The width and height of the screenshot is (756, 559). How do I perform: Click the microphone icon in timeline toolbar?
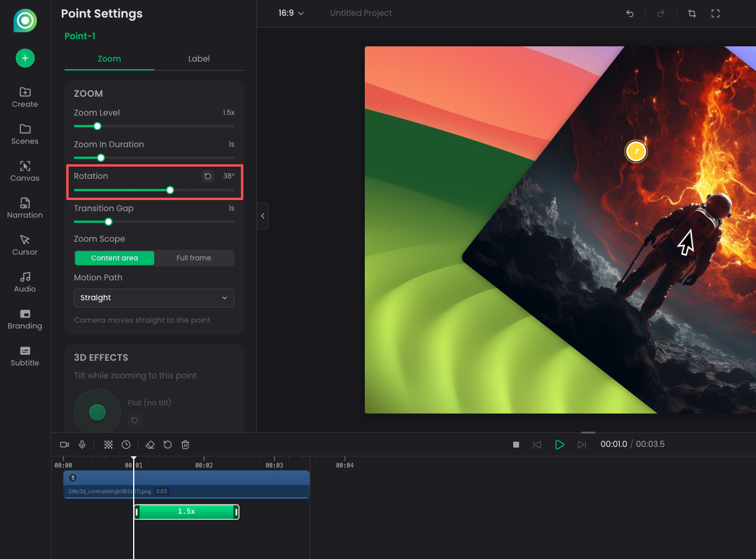point(82,445)
